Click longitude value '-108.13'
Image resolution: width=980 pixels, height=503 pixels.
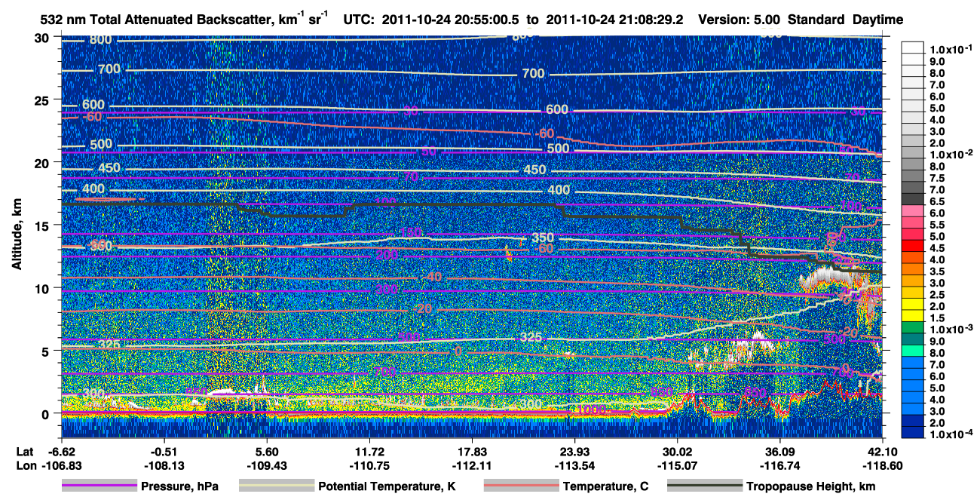(164, 465)
